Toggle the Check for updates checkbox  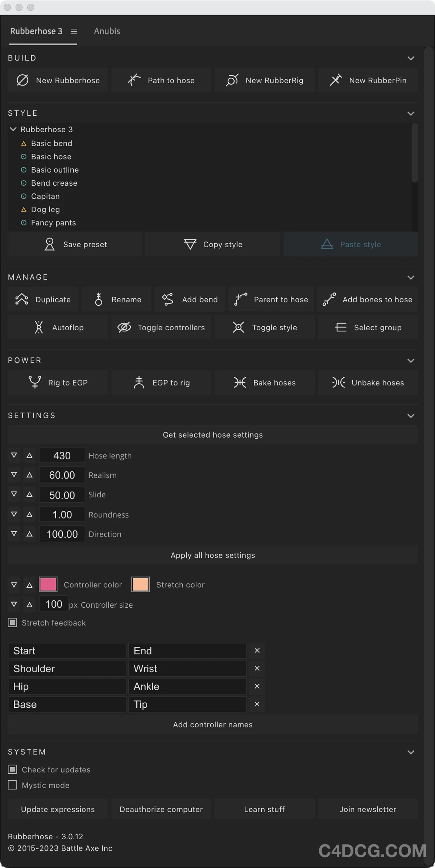point(13,769)
